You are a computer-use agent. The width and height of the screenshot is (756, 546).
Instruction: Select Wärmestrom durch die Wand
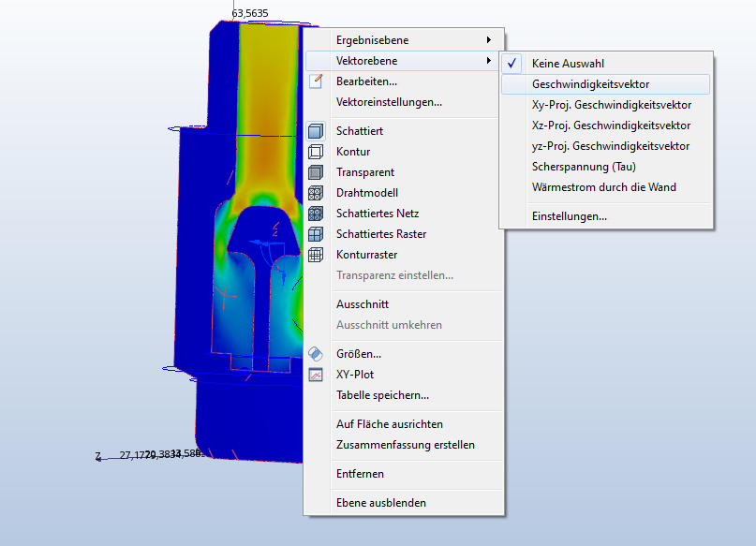point(606,187)
